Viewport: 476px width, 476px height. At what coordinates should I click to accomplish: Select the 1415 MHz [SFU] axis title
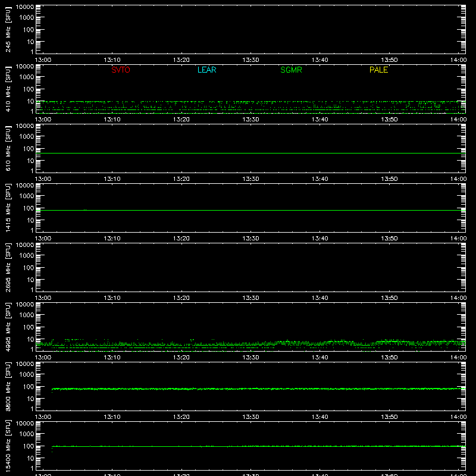coord(8,208)
